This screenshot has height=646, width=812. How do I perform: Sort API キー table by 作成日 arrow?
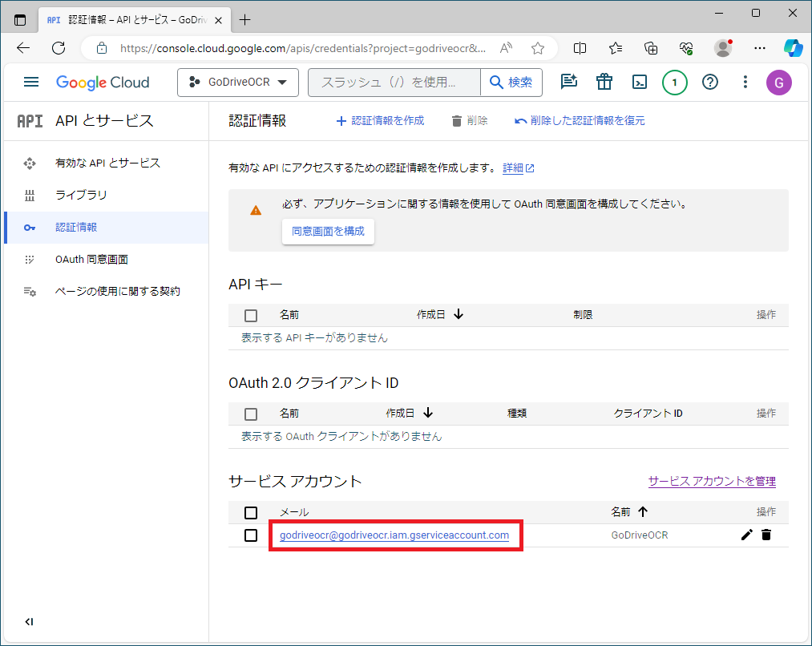[x=459, y=314]
